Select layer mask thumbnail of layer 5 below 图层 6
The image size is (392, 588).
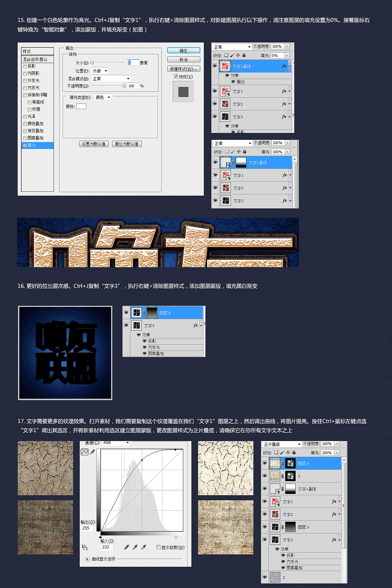coord(290,476)
